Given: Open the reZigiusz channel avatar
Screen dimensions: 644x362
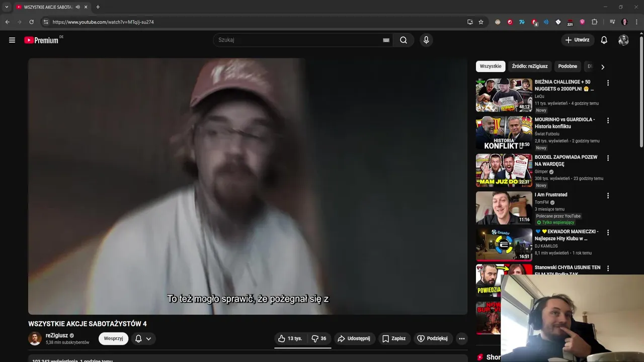Looking at the screenshot, I should (x=35, y=339).
